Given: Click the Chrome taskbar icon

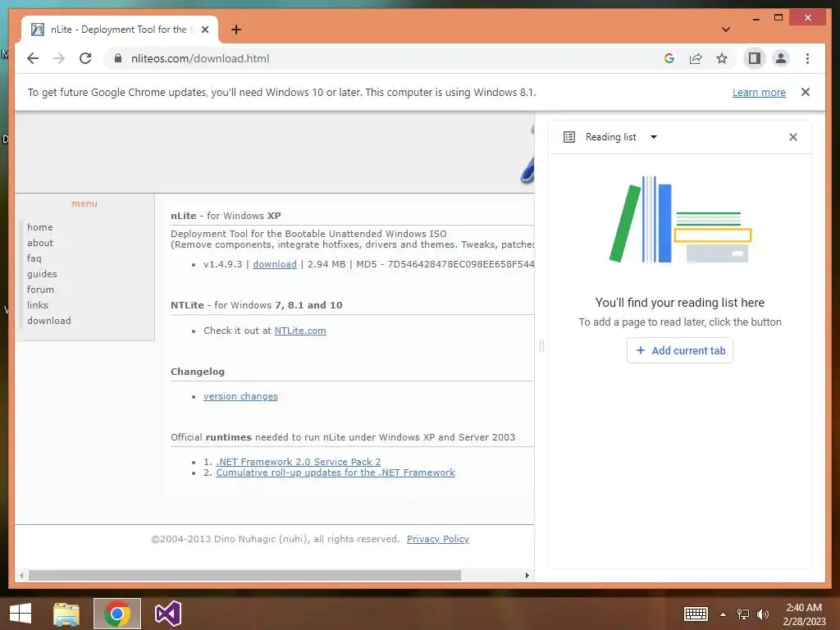Looking at the screenshot, I should tap(117, 614).
